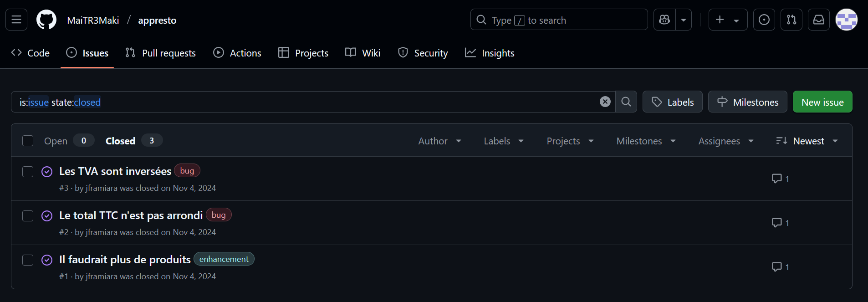Click the issues circle icon in header
The height and width of the screenshot is (302, 868).
pyautogui.click(x=764, y=20)
